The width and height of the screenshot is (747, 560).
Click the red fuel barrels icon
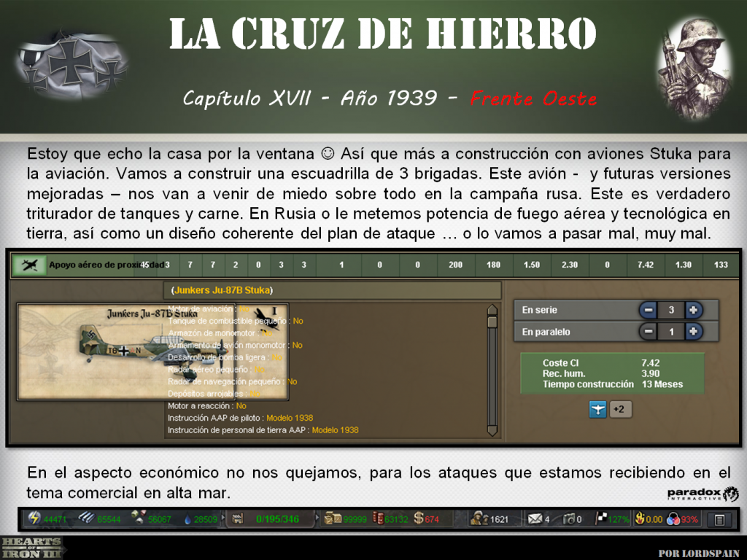coord(379,518)
